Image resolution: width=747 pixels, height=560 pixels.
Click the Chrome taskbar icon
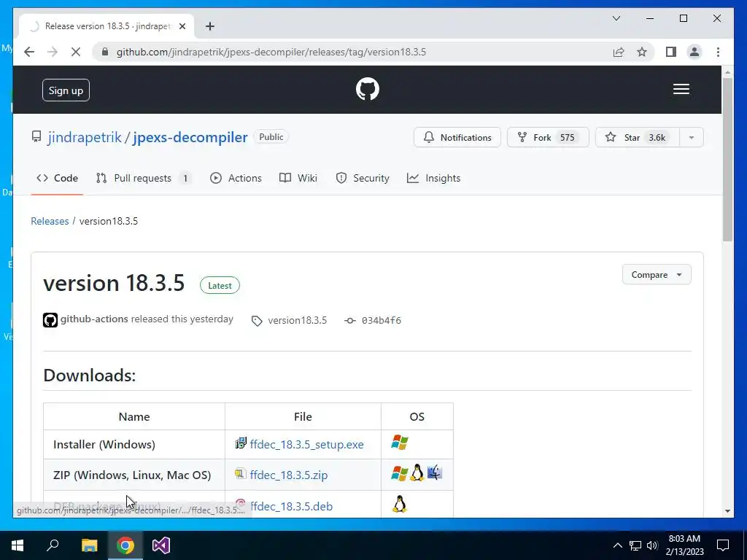[125, 545]
